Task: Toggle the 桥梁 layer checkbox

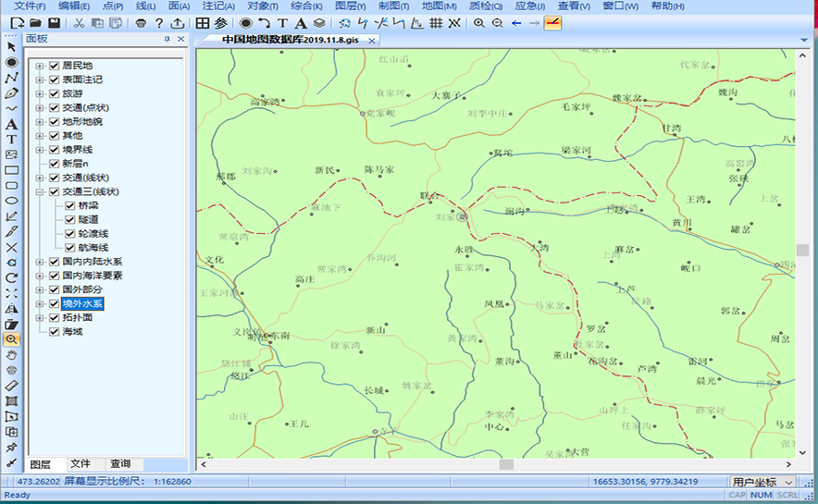Action: click(70, 205)
